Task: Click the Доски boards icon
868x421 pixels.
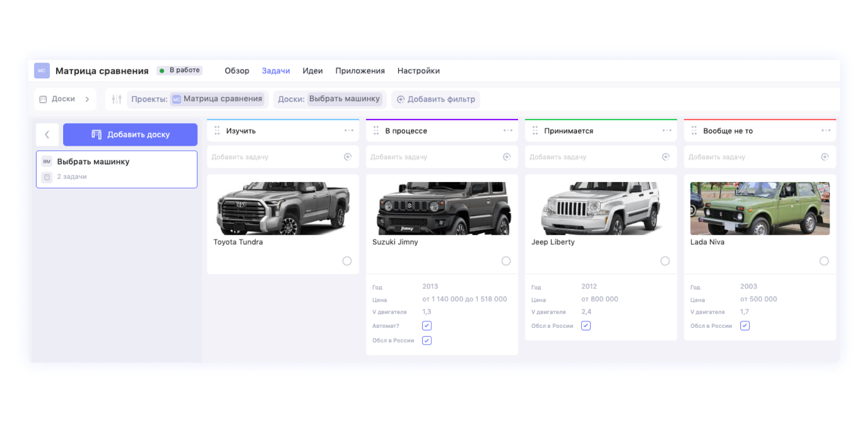Action: 43,99
